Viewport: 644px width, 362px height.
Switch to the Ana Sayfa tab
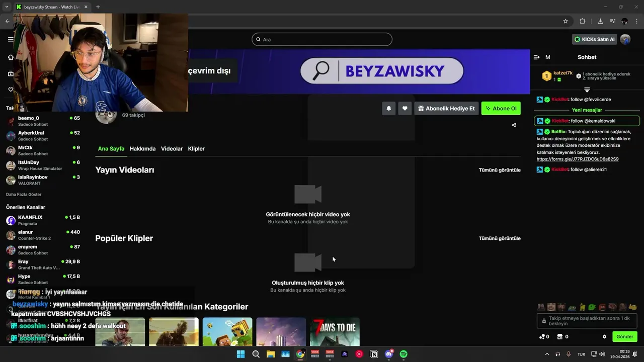click(111, 148)
